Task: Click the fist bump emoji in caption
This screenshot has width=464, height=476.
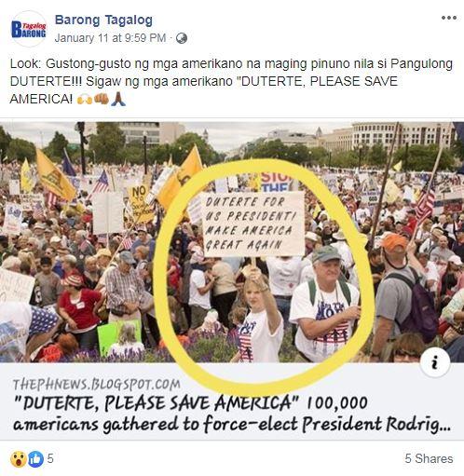Action: [102, 99]
